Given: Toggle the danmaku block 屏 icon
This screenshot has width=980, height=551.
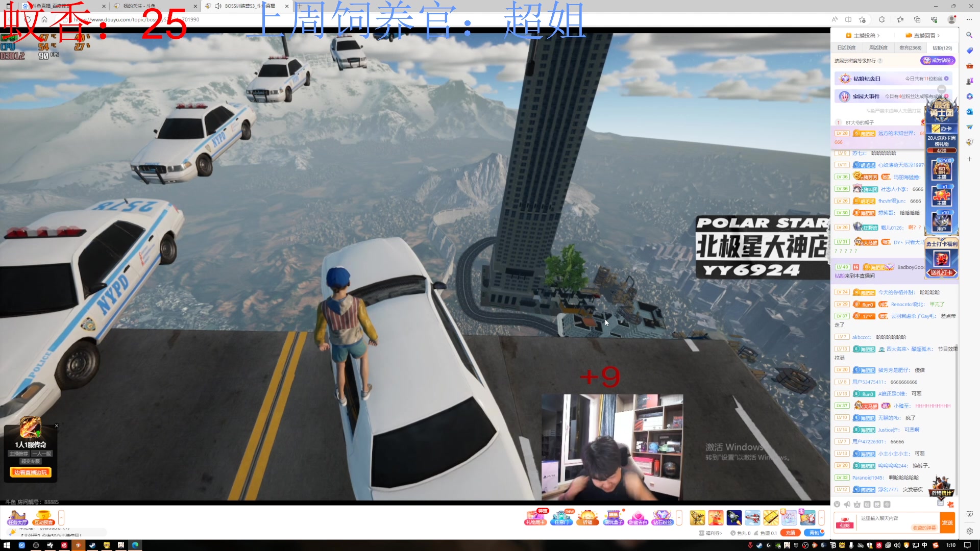Looking at the screenshot, I should (x=940, y=503).
